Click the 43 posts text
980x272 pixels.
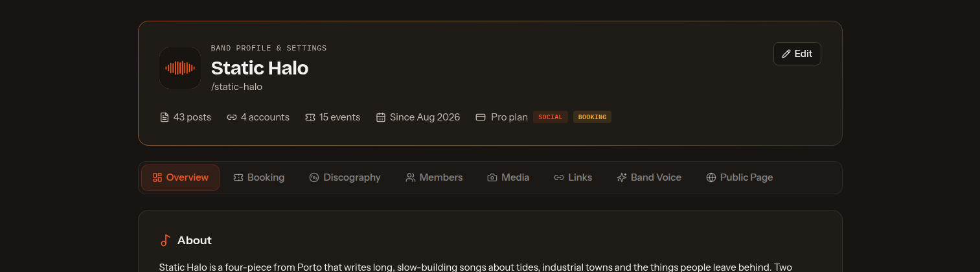(192, 117)
